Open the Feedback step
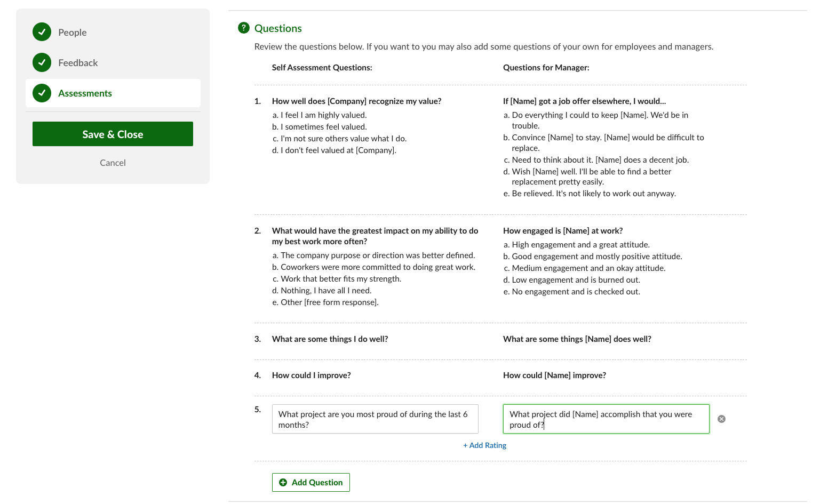The width and height of the screenshot is (836, 504). (x=78, y=63)
